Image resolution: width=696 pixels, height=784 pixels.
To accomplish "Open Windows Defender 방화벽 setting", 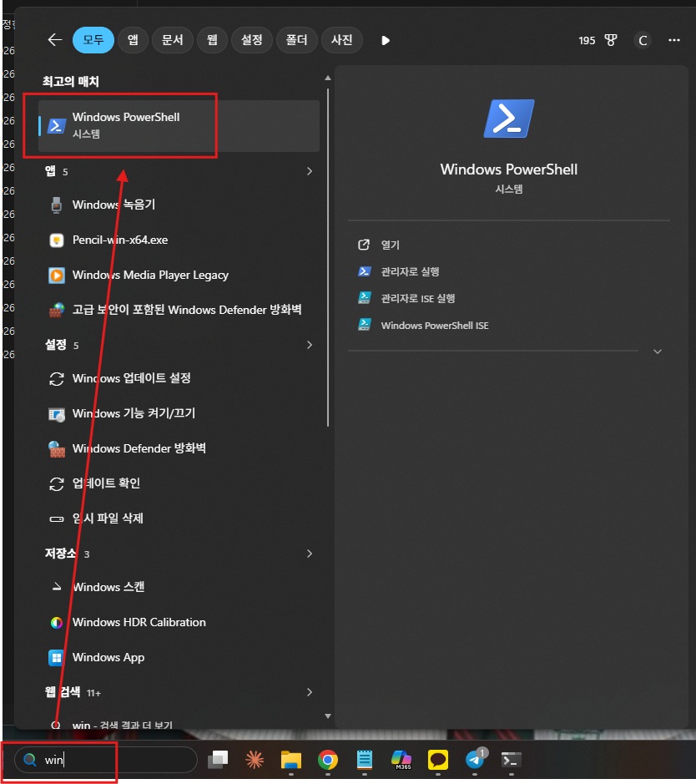I will tap(179, 448).
